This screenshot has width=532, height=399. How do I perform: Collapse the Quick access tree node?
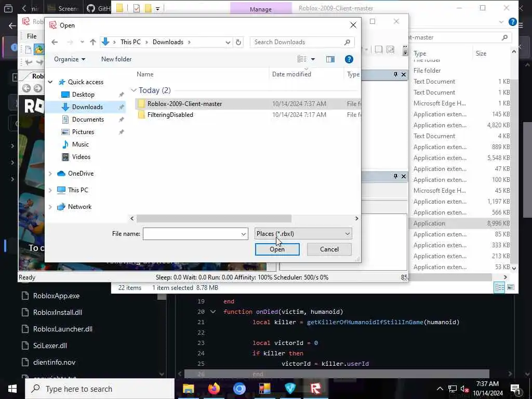(50, 82)
